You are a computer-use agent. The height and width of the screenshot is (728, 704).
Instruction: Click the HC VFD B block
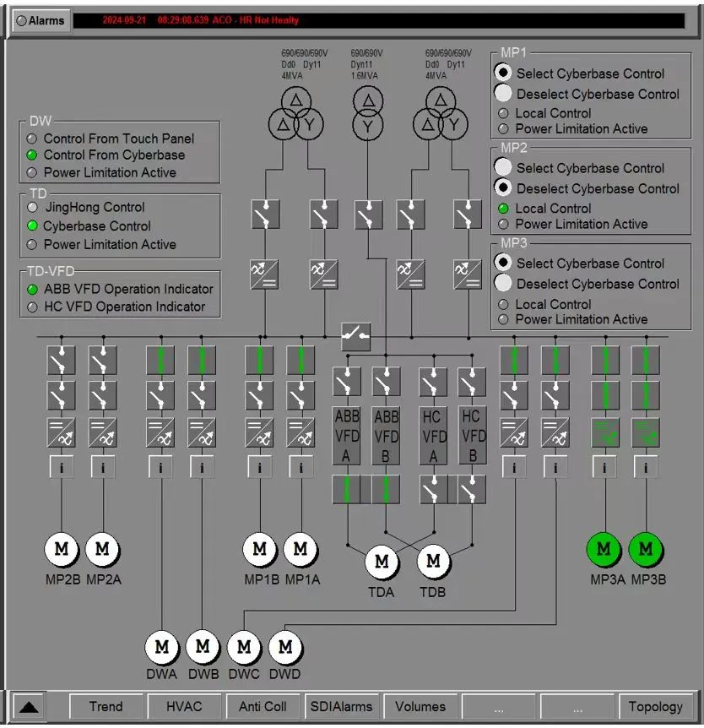pyautogui.click(x=472, y=435)
